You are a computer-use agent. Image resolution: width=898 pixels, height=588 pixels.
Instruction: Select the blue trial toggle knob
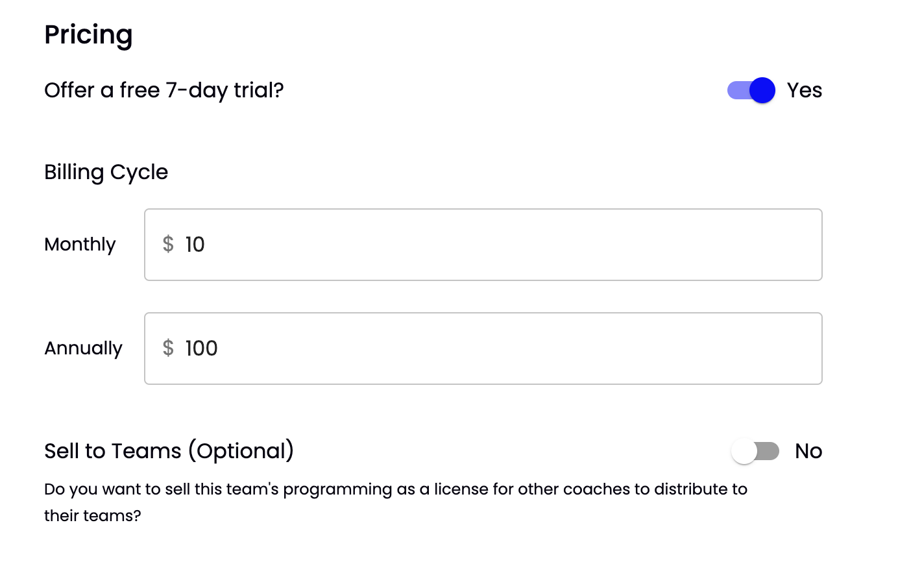(762, 90)
